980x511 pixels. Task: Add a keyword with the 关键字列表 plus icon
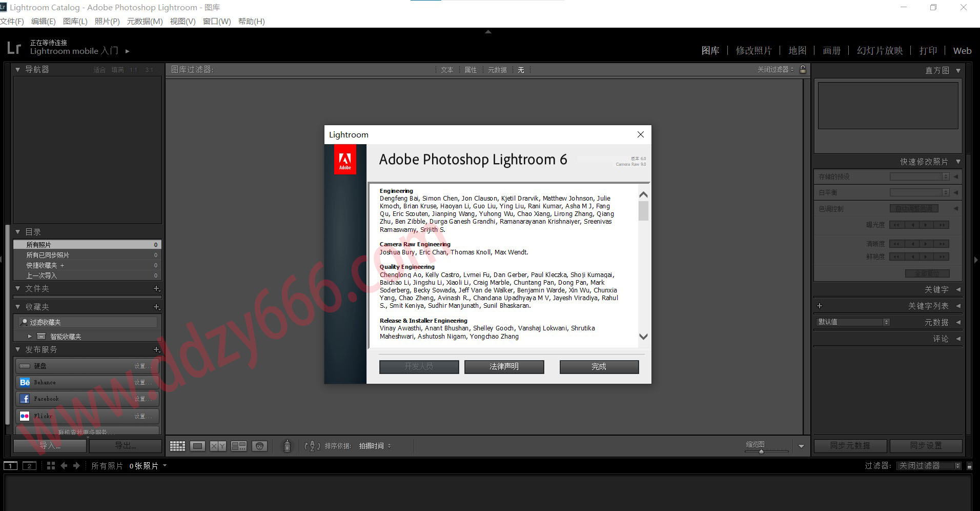coord(820,306)
